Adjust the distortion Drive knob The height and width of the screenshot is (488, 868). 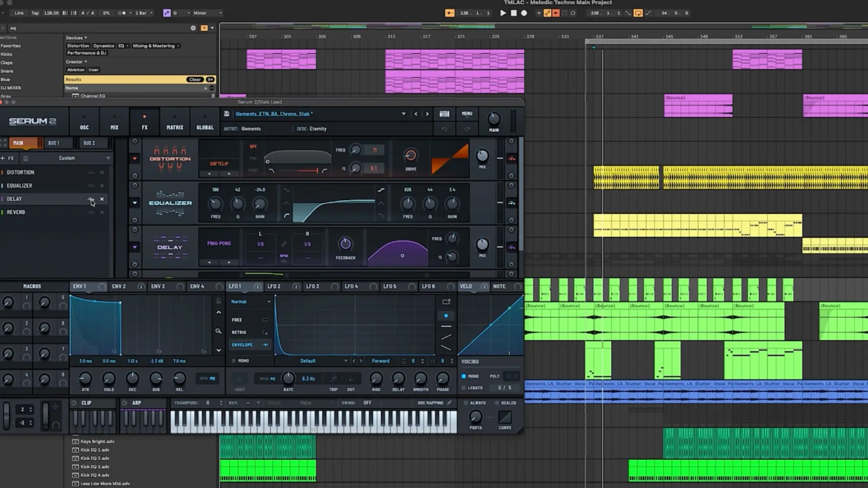coord(410,155)
